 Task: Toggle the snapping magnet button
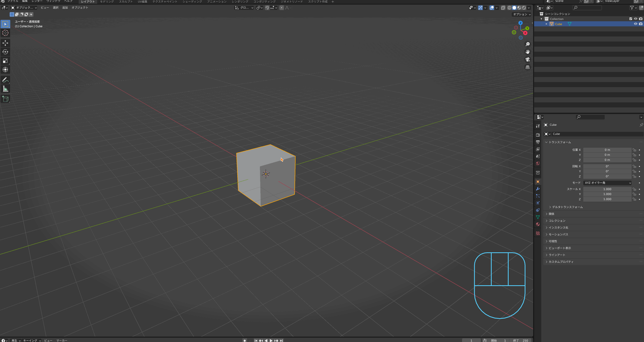point(267,8)
